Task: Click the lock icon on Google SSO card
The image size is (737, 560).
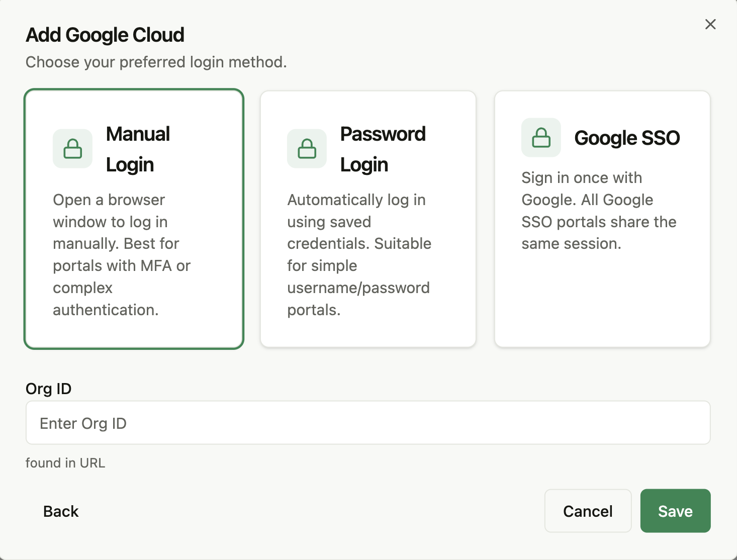Action: [541, 138]
